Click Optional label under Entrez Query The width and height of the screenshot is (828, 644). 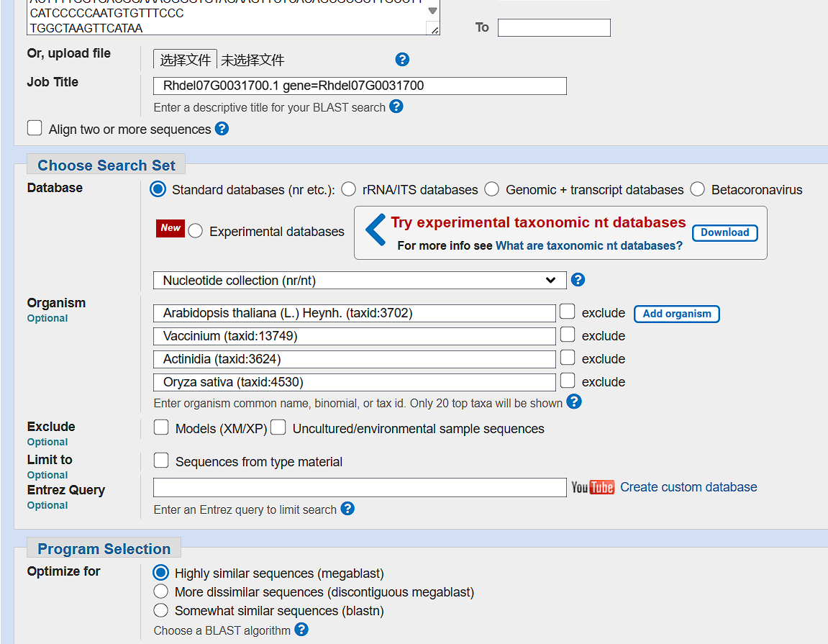[x=47, y=505]
